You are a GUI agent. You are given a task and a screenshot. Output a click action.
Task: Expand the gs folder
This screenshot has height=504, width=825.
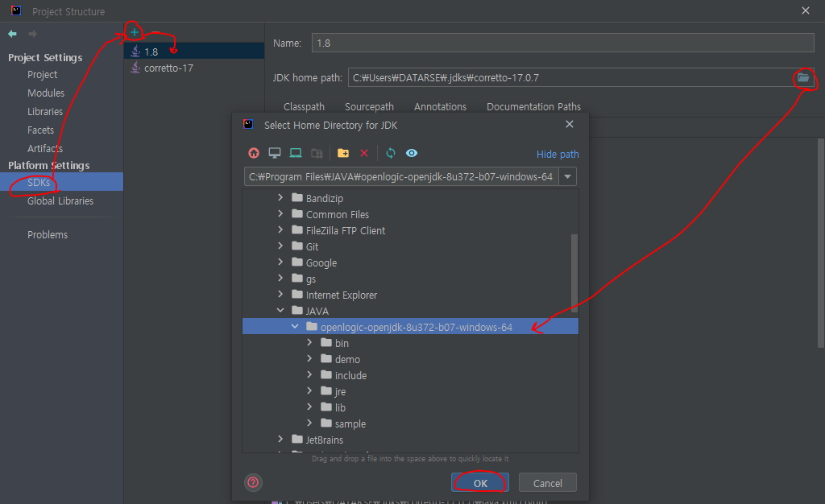pos(280,279)
